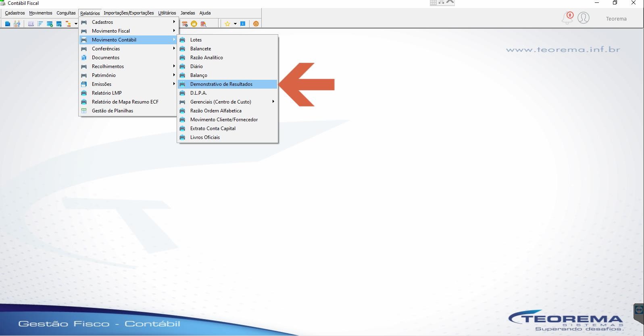Select D.L.P.A. report entry
Image resolution: width=644 pixels, height=336 pixels.
point(227,93)
